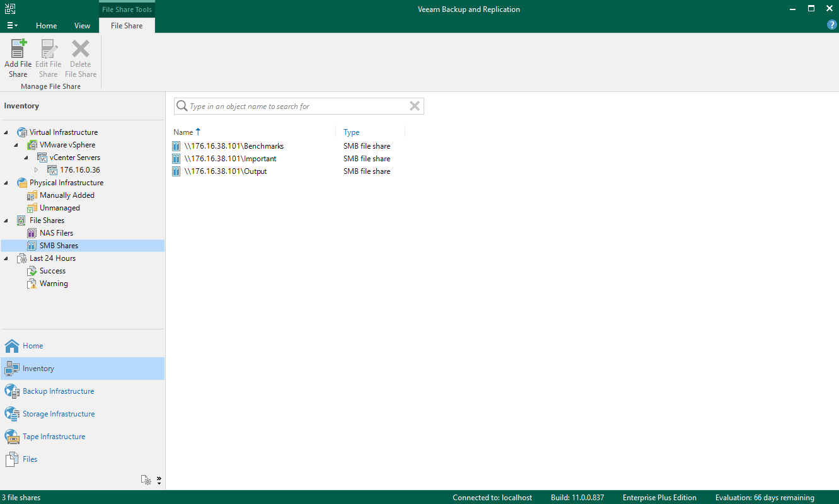Collapse the Last 24 Hours tree node
The width and height of the screenshot is (839, 504).
[x=6, y=258]
